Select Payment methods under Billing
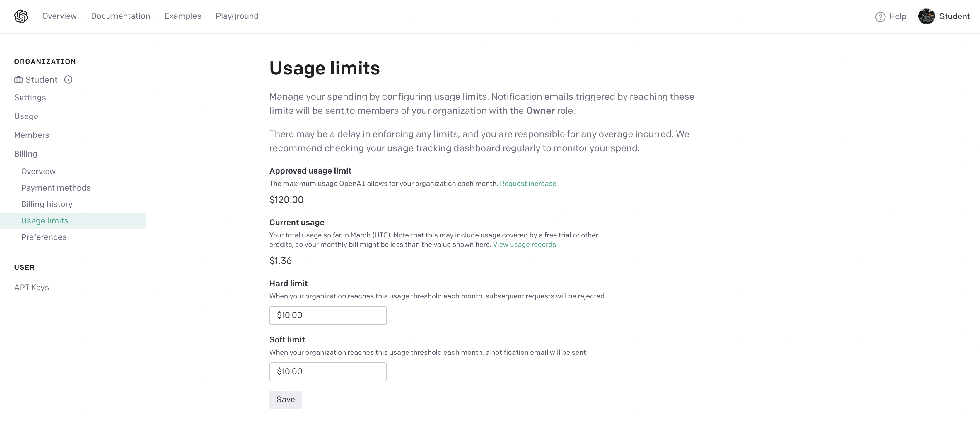The width and height of the screenshot is (980, 421). pyautogui.click(x=56, y=188)
